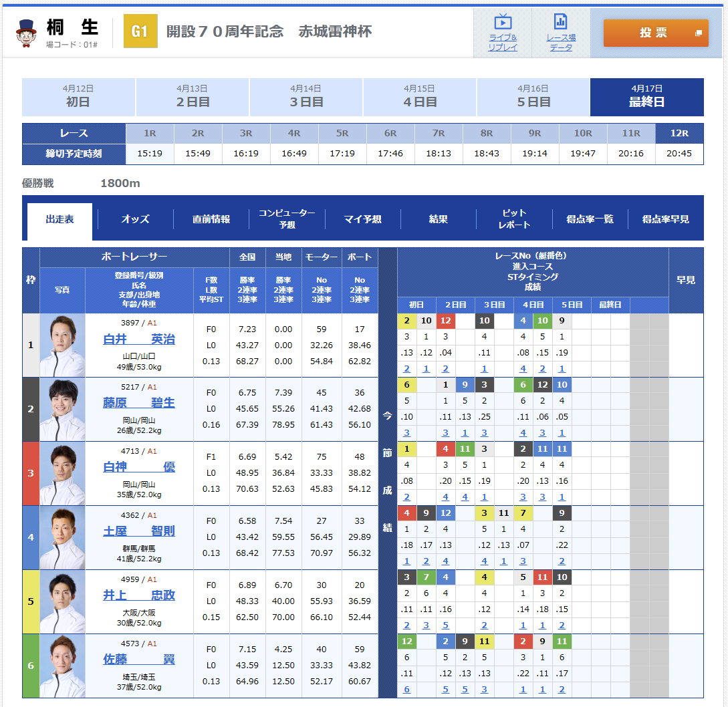Viewport: 728px width, 707px height.
Task: Click 土屋's first-day result link 1
Action: (406, 561)
